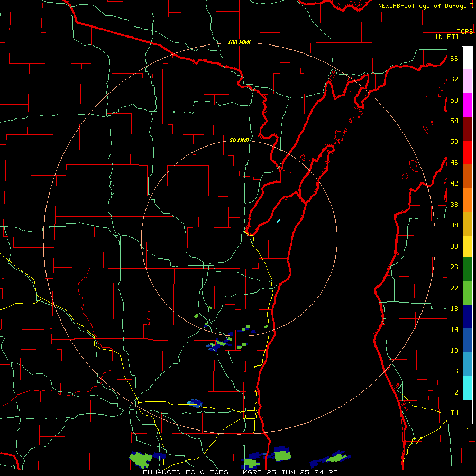Viewport: 476px width, 476px height.
Task: Click the 14 legend value
Action: [x=454, y=329]
